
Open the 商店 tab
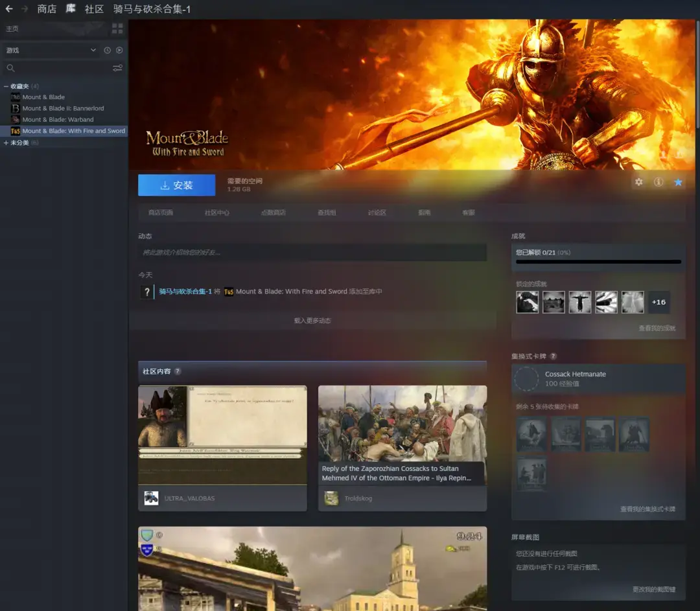point(47,9)
